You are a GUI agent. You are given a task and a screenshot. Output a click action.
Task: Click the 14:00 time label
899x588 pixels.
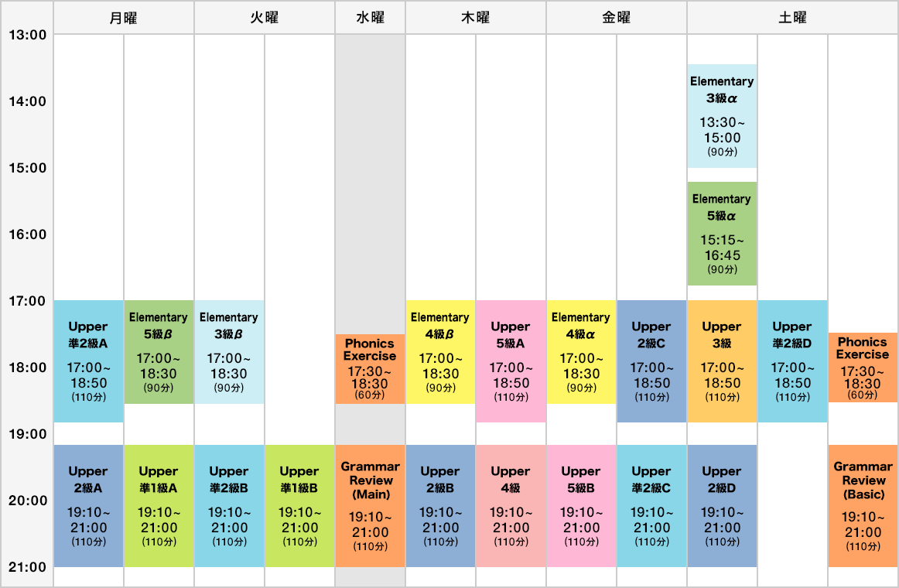click(x=28, y=101)
